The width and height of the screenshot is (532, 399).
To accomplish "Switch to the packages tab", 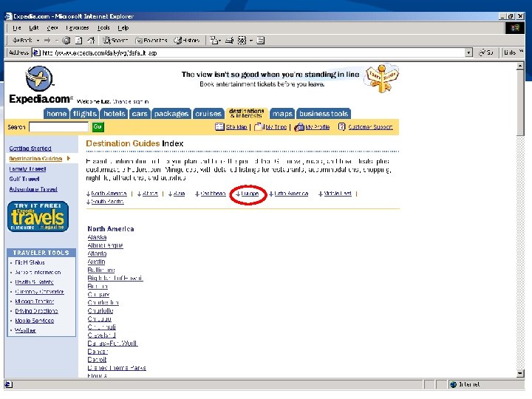I will [x=171, y=114].
